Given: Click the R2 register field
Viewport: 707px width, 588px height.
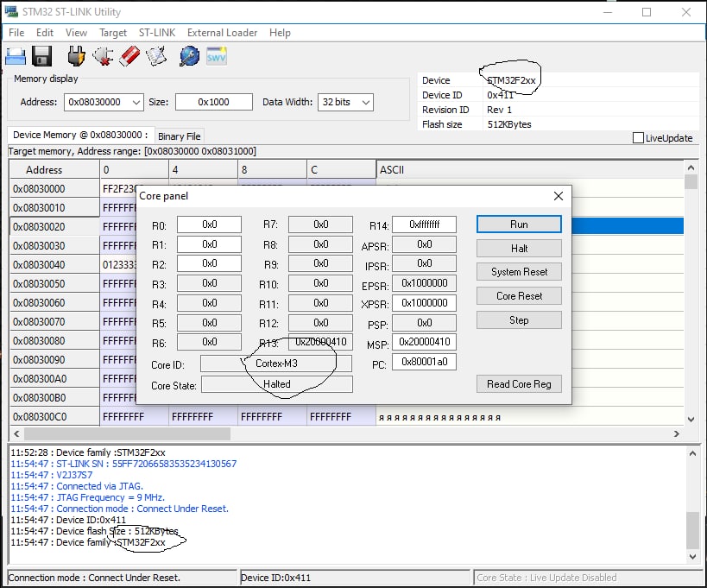Looking at the screenshot, I should (x=209, y=263).
